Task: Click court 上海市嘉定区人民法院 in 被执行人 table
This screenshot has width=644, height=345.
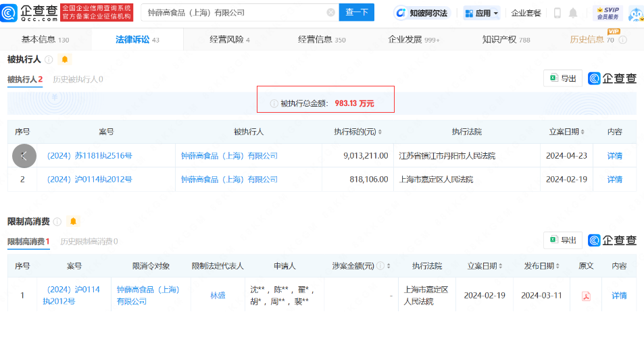Action: 436,180
